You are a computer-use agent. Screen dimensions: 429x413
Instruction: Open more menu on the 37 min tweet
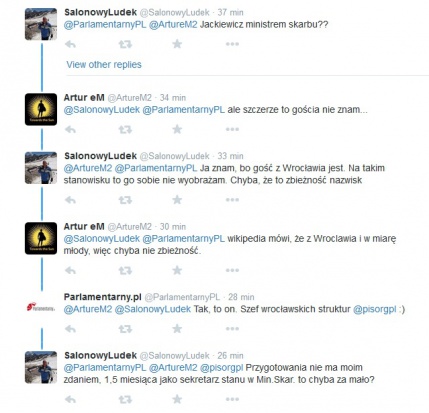232,44
